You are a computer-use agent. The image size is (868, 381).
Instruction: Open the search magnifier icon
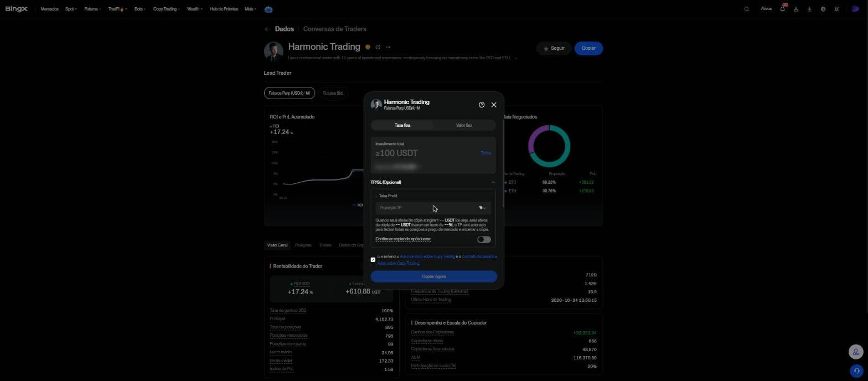pos(747,9)
